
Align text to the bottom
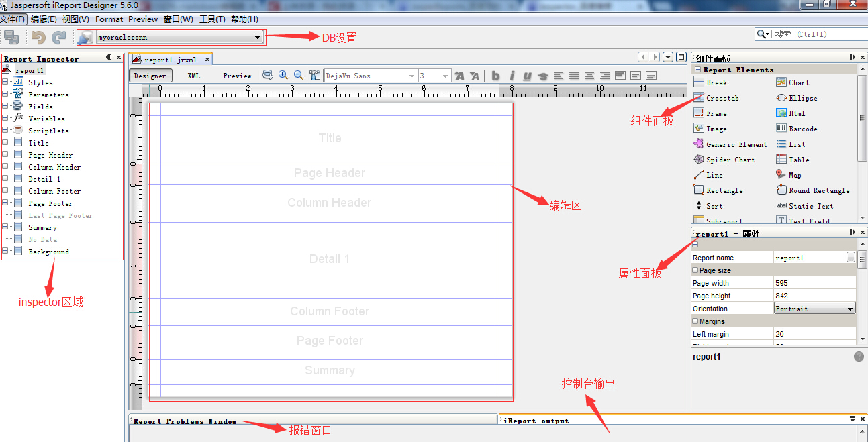(650, 76)
